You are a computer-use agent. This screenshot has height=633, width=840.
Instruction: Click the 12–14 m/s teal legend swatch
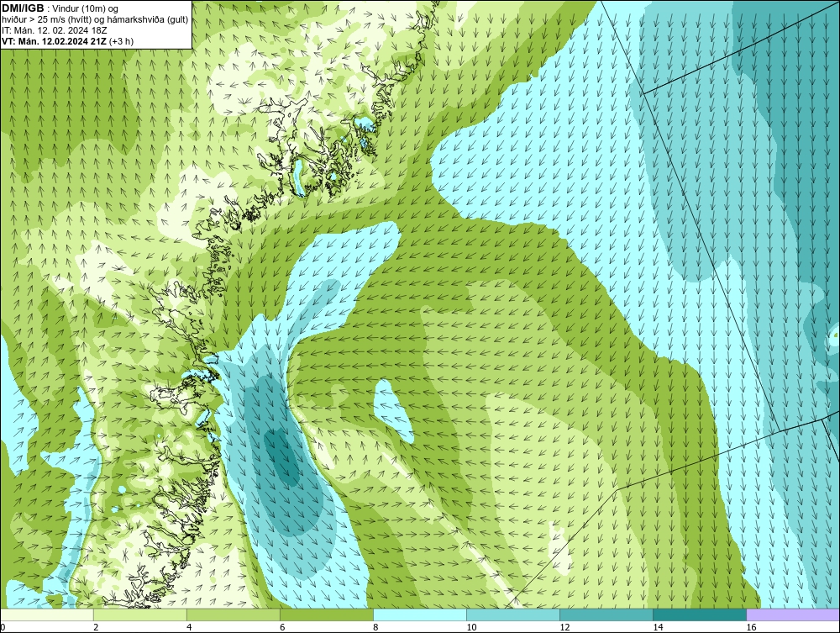(x=606, y=615)
